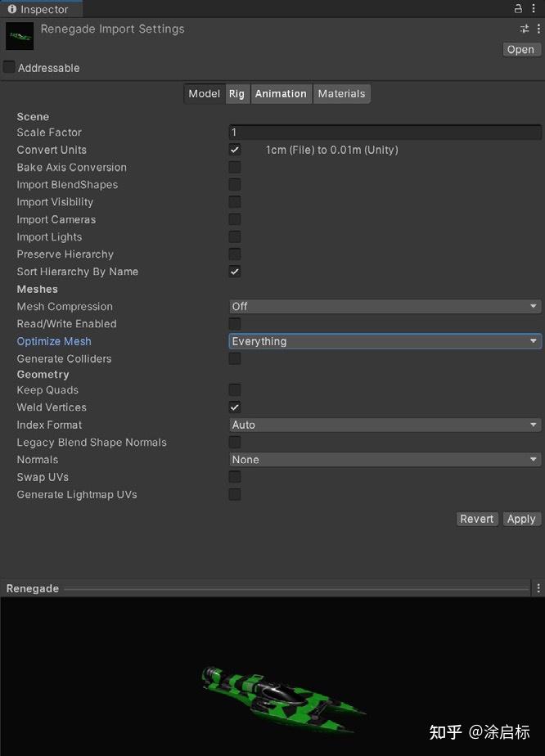The width and height of the screenshot is (545, 756).
Task: Open the import settings three-dot menu
Action: 538,29
